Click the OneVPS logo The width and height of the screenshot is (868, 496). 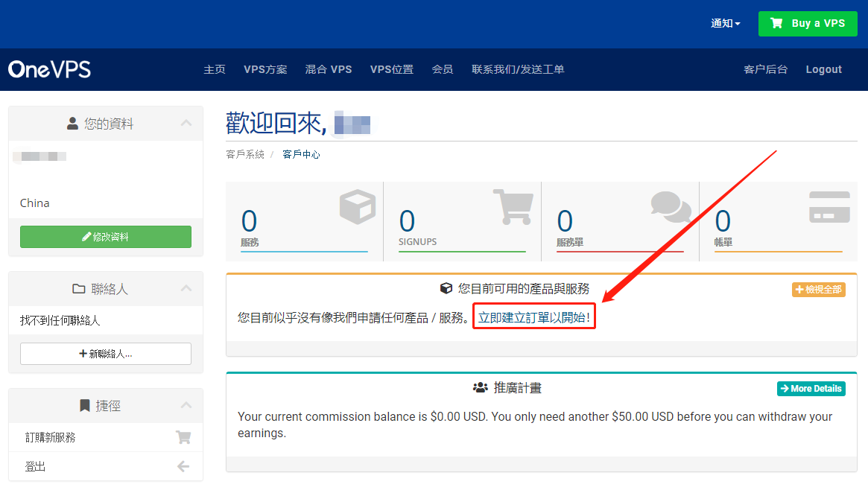point(50,69)
